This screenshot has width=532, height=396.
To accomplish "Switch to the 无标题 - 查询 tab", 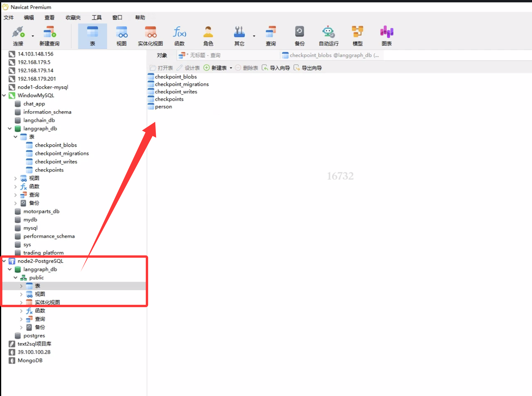I will pos(228,55).
